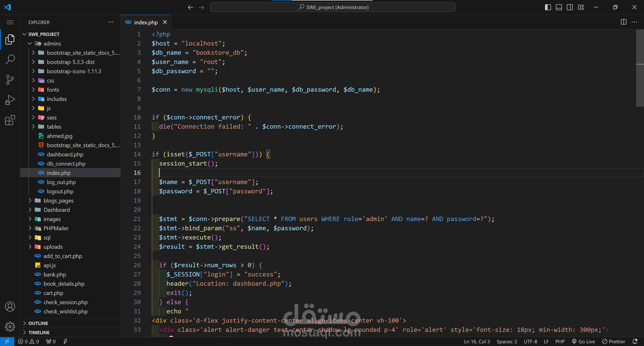Click the Split Editor Right icon
Image resolution: width=644 pixels, height=346 pixels.
624,22
